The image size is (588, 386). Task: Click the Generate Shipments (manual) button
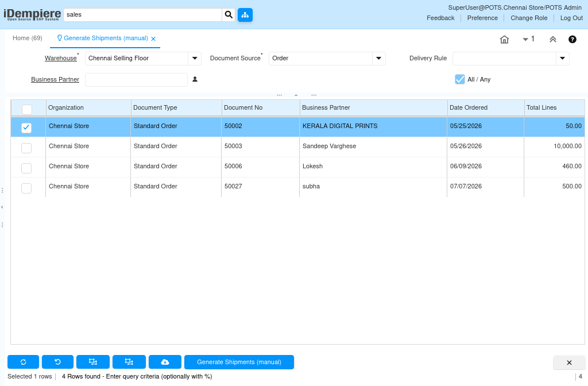239,362
